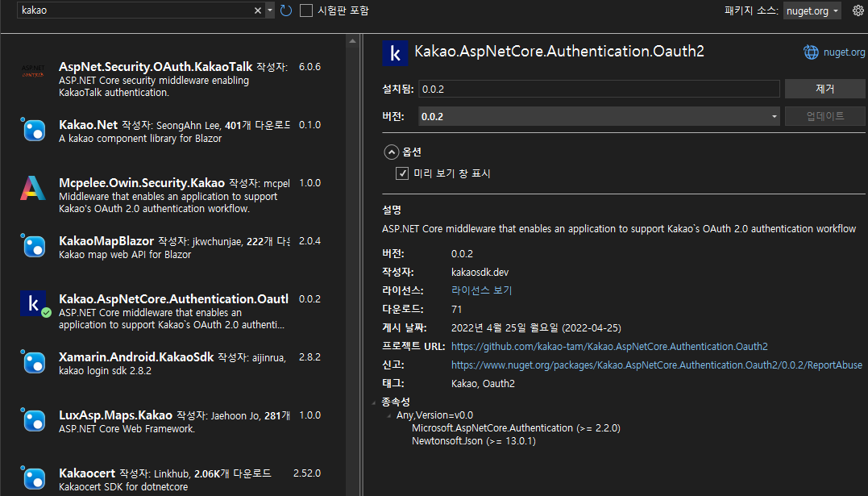Click the 업데이트 update button

(824, 116)
